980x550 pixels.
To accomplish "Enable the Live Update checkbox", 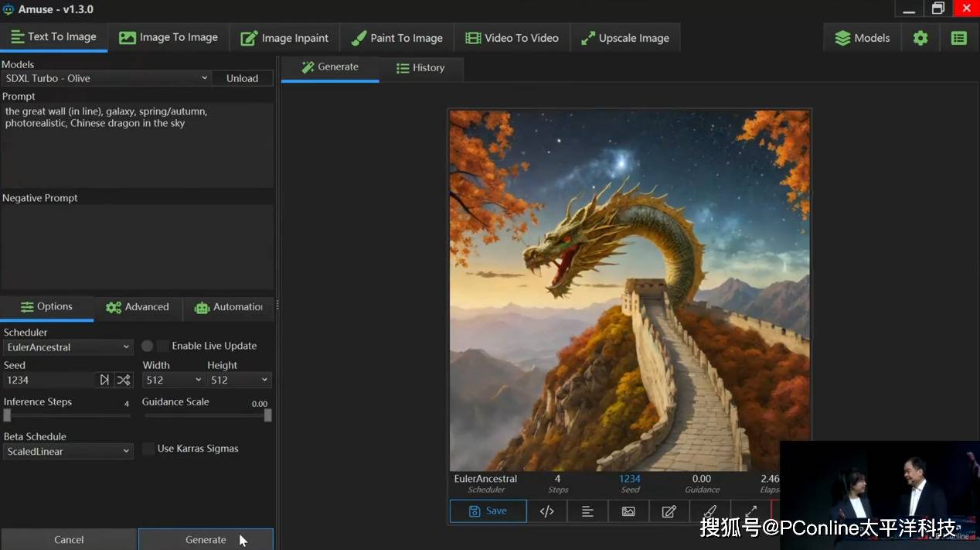I will coord(163,346).
